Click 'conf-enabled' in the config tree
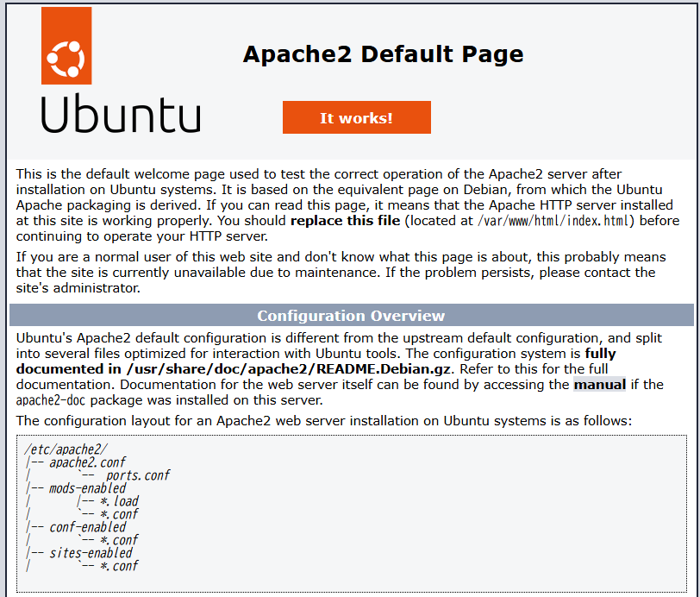 (x=88, y=527)
